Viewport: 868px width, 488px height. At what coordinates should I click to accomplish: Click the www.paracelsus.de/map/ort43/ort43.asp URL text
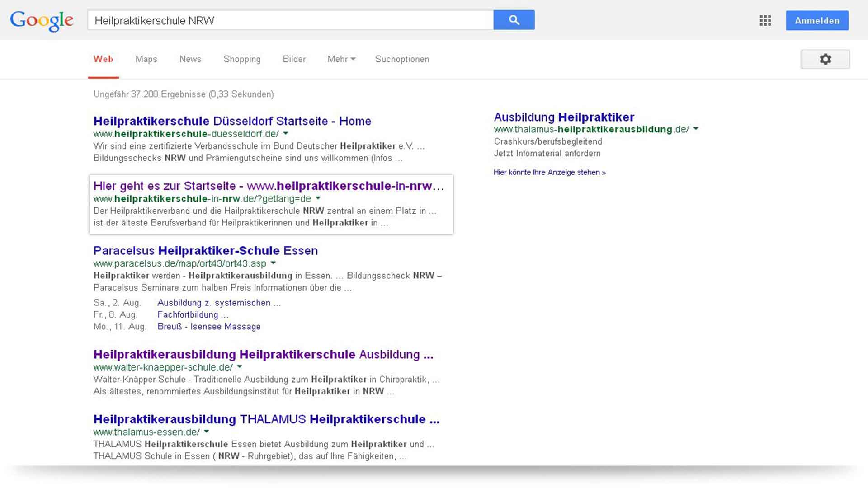pyautogui.click(x=180, y=263)
